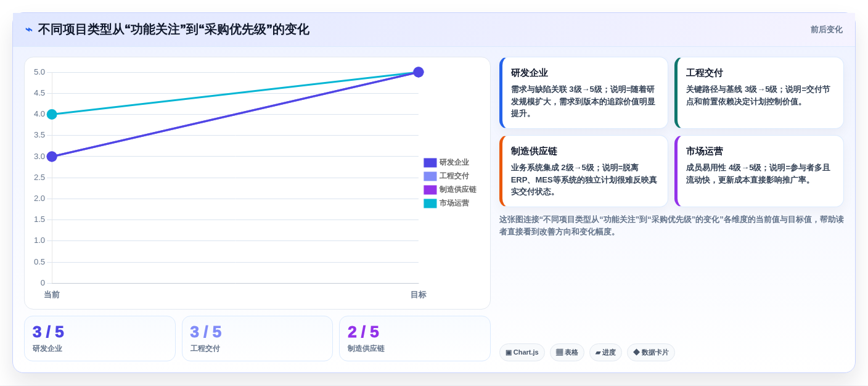Select the 工程交付 description card
This screenshot has height=386, width=868.
point(759,93)
